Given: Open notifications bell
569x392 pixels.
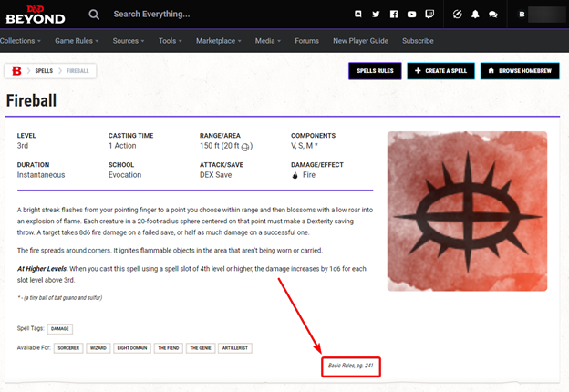Looking at the screenshot, I should coord(475,15).
